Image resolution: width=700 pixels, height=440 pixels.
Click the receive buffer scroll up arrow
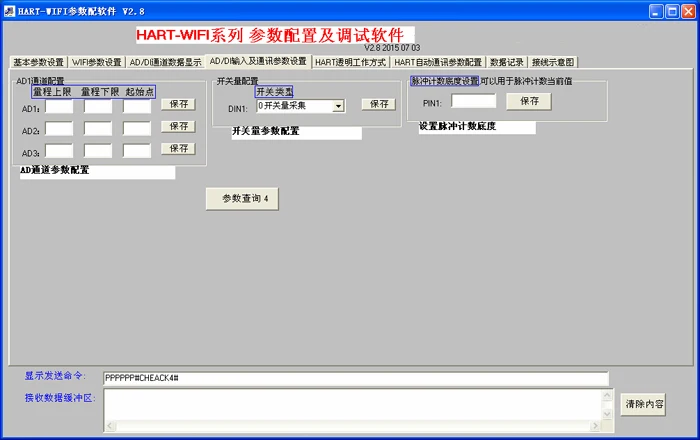(x=607, y=395)
